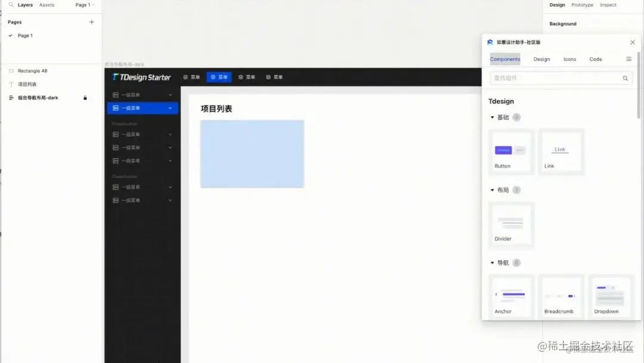Select the Button component in the plugin

pyautogui.click(x=510, y=151)
